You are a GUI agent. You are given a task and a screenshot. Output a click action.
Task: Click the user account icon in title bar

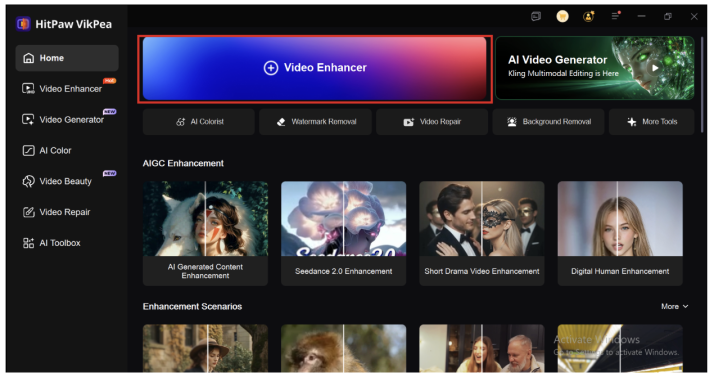[x=589, y=16]
